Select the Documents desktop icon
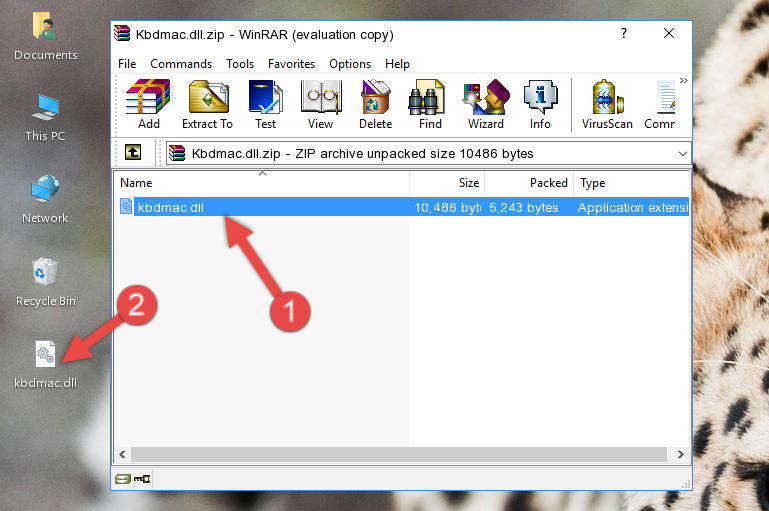Screen dimensions: 769x511 [x=45, y=36]
